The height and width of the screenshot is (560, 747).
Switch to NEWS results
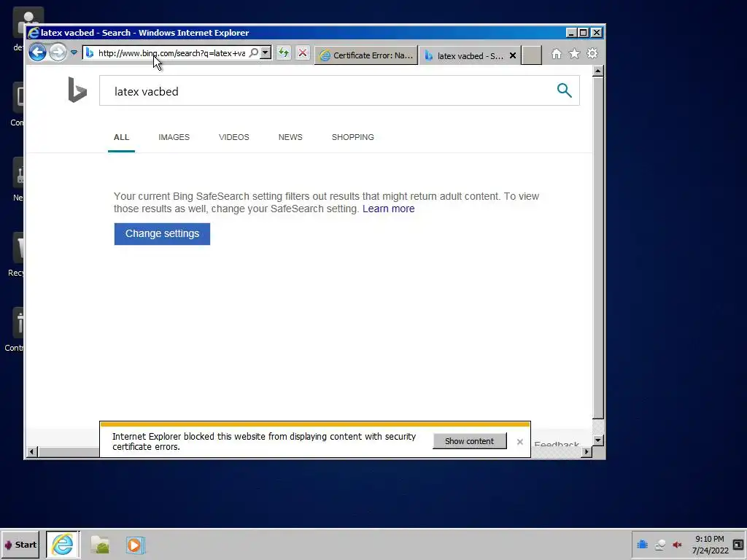(x=290, y=137)
